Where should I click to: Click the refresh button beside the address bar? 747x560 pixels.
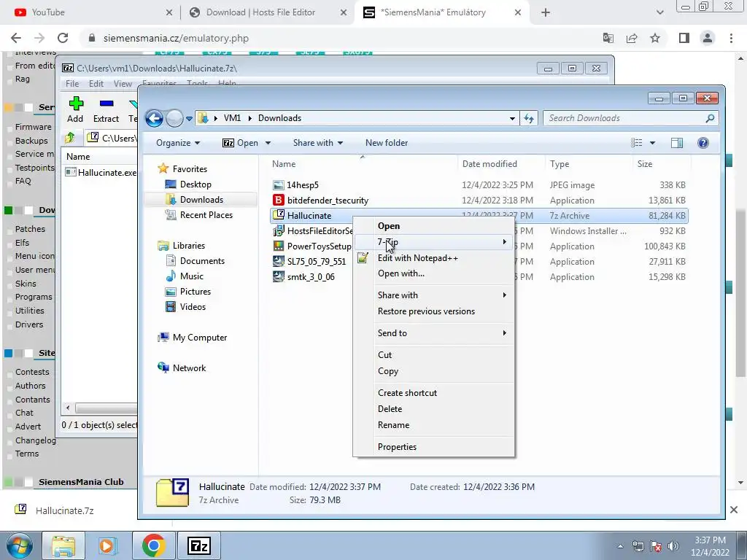(x=529, y=118)
